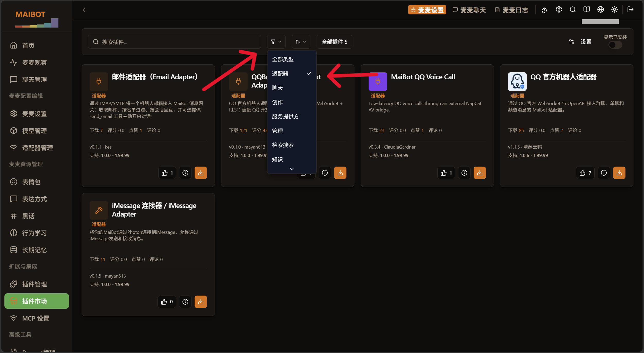Go to 首页 in sidebar
This screenshot has height=353, width=644.
click(37, 46)
